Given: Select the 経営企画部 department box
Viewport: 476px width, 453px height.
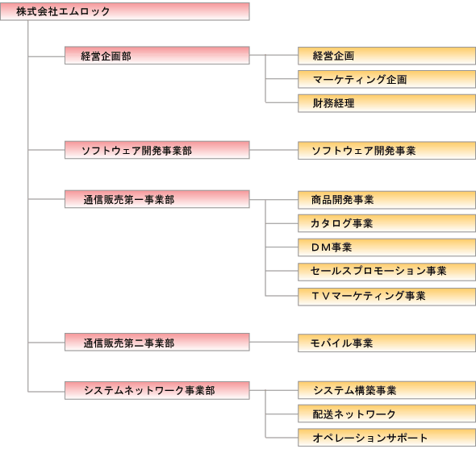Looking at the screenshot, I should (157, 56).
